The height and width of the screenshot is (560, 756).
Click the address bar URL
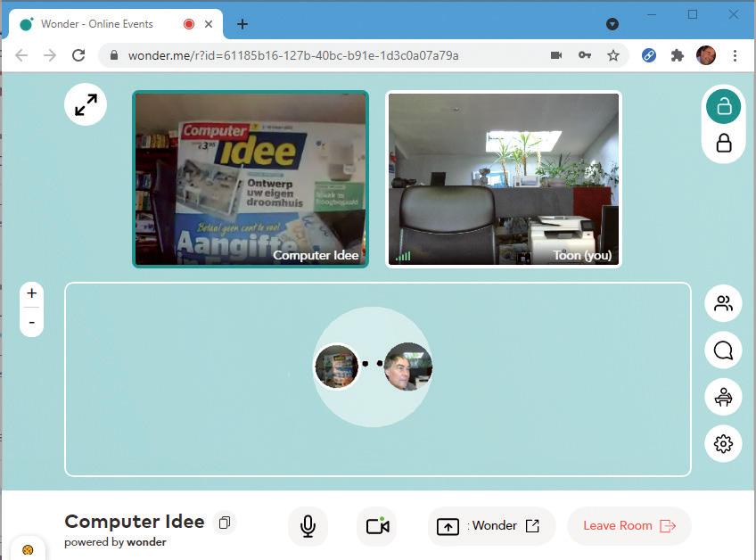click(x=293, y=55)
